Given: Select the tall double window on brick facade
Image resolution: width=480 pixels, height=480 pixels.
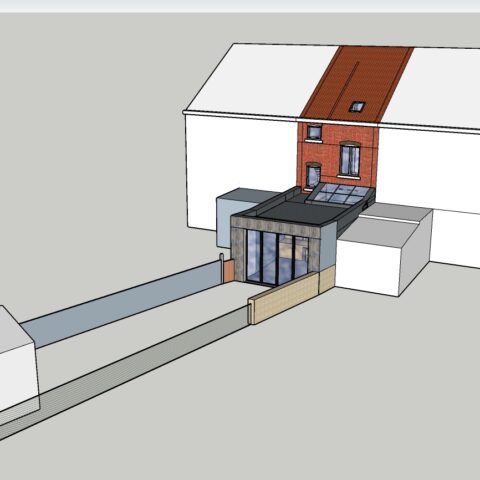Looking at the screenshot, I should point(350,160).
